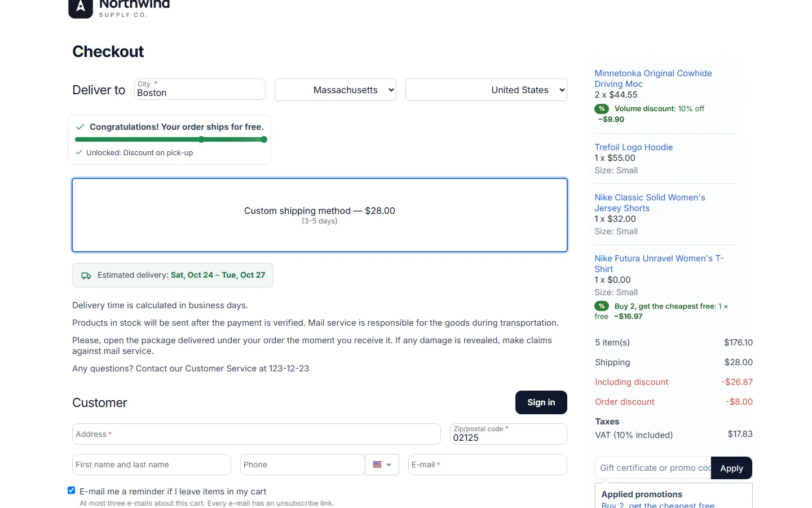Click the free shipping checkmark icon
The width and height of the screenshot is (812, 508).
[80, 127]
